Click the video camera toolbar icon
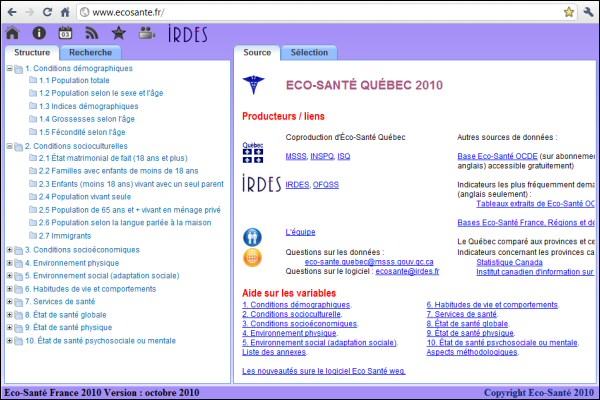600x400 pixels. [x=147, y=33]
